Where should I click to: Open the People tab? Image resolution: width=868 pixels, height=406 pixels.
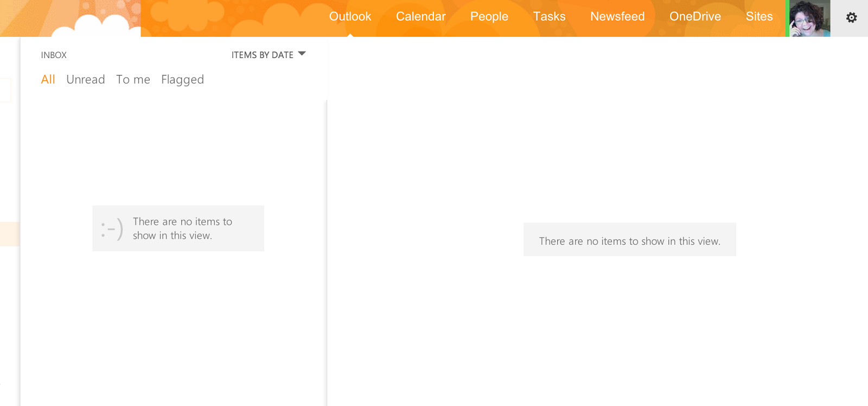pyautogui.click(x=489, y=17)
